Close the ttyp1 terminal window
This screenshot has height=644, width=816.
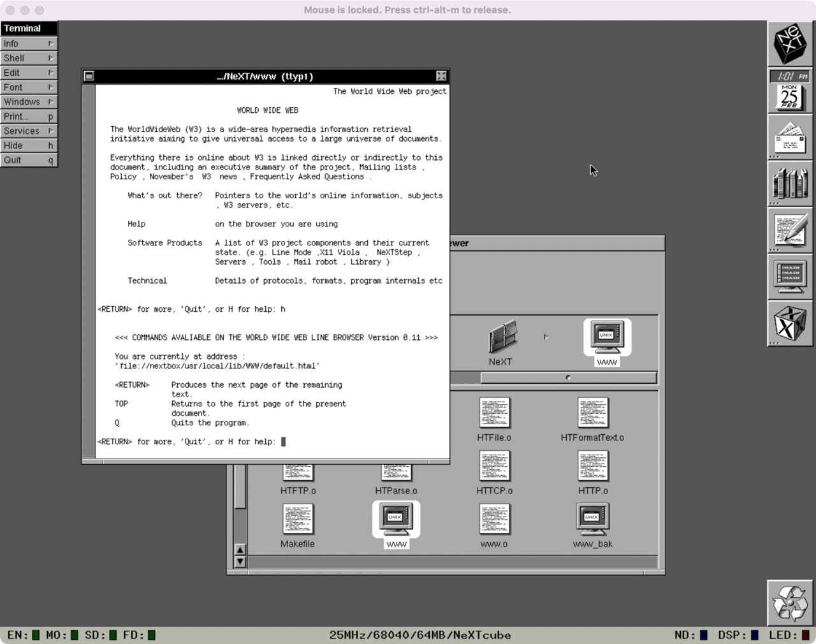[x=441, y=76]
